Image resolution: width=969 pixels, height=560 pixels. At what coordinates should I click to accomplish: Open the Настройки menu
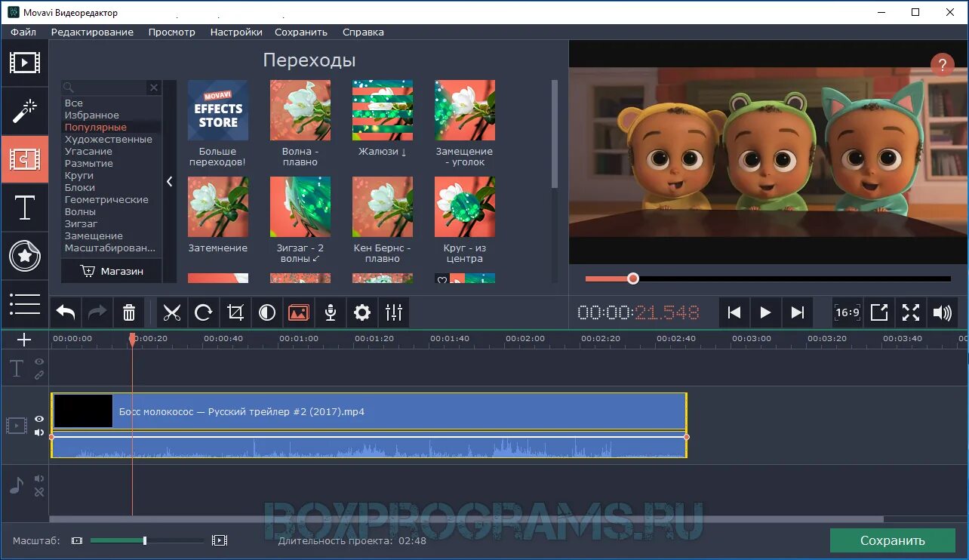(x=236, y=32)
